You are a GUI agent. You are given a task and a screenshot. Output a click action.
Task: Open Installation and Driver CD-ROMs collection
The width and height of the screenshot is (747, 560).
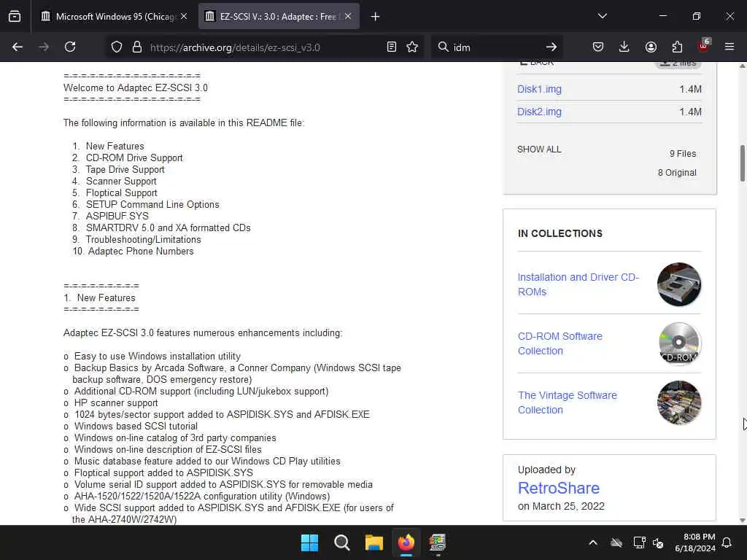(578, 284)
